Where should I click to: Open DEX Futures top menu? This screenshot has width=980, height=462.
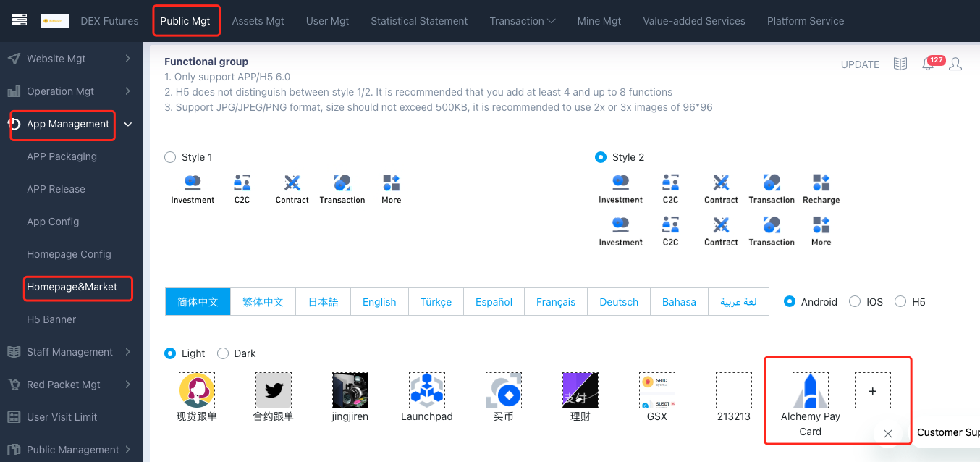(109, 21)
